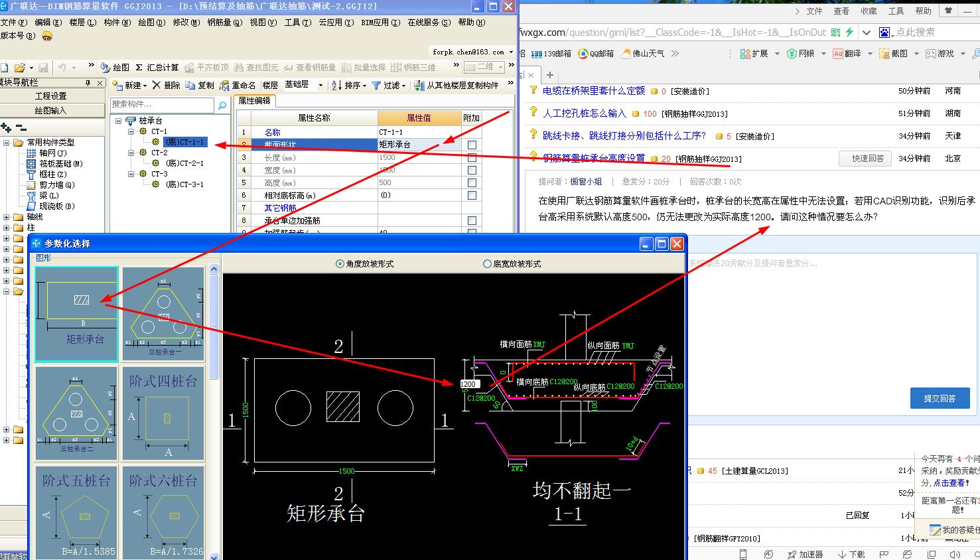Check 附加 box for 截面形状 row
Image resolution: width=980 pixels, height=560 pixels.
click(x=472, y=145)
